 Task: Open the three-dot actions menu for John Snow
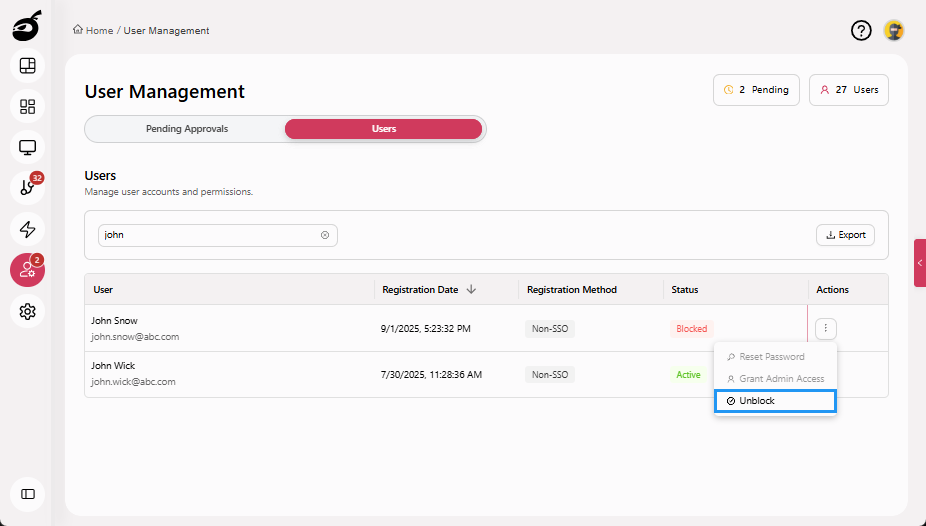point(826,328)
